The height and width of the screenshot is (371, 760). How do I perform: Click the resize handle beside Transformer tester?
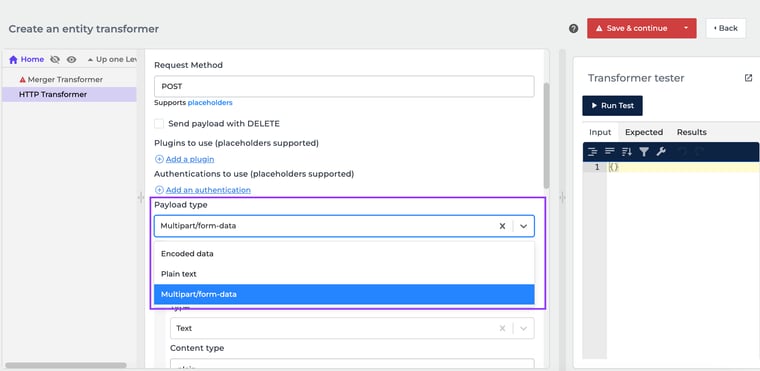562,197
